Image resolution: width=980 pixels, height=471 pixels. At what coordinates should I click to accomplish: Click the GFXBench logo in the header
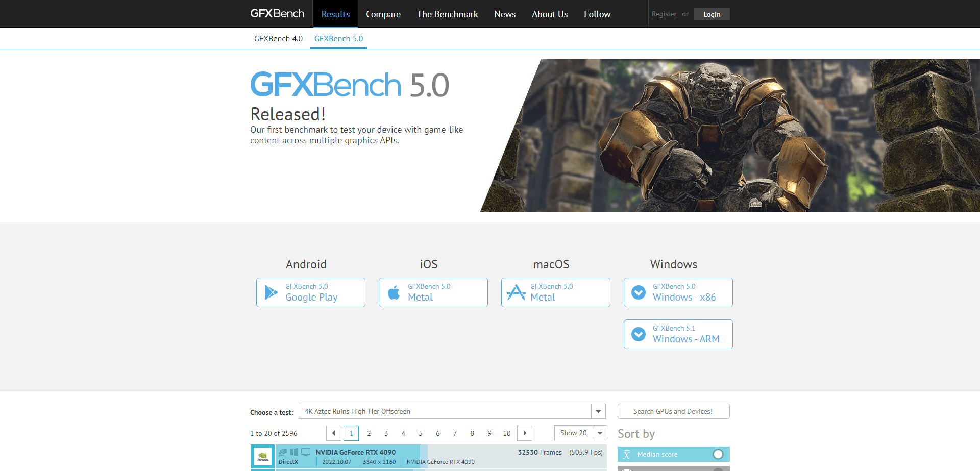(278, 13)
